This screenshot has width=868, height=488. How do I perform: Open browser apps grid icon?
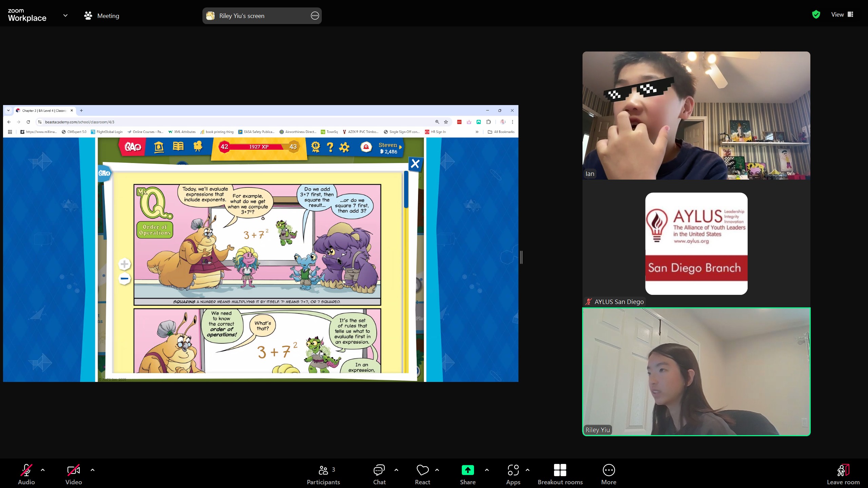[10, 132]
